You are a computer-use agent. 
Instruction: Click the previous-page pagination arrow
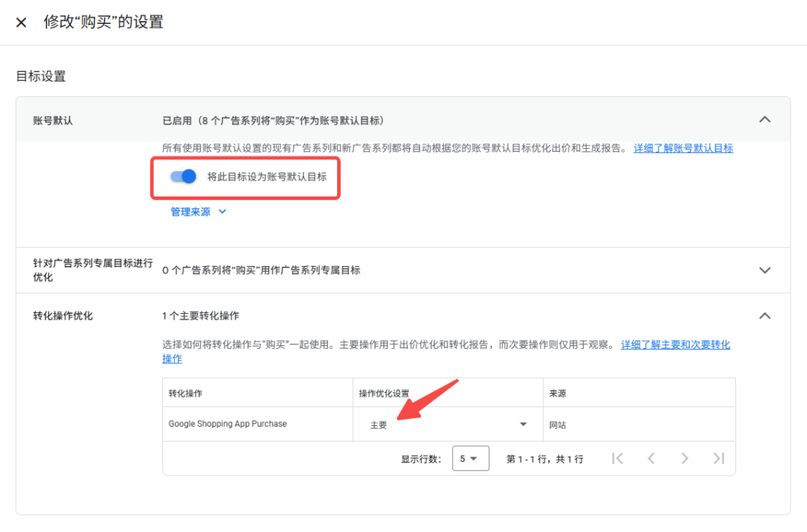pyautogui.click(x=652, y=458)
